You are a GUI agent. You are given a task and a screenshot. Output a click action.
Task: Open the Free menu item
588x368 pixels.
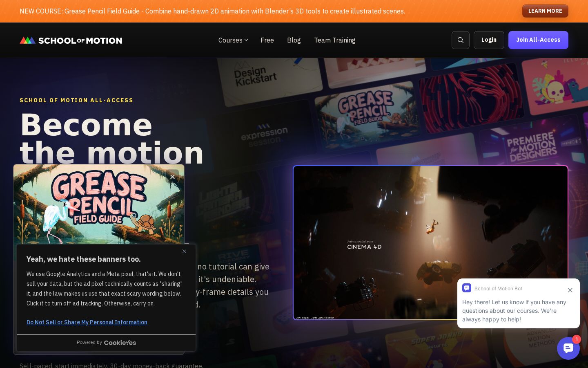(267, 40)
